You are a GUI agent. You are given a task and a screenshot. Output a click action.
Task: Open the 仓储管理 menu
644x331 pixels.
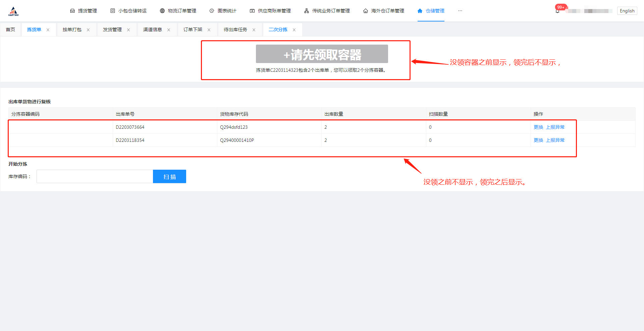coord(431,11)
